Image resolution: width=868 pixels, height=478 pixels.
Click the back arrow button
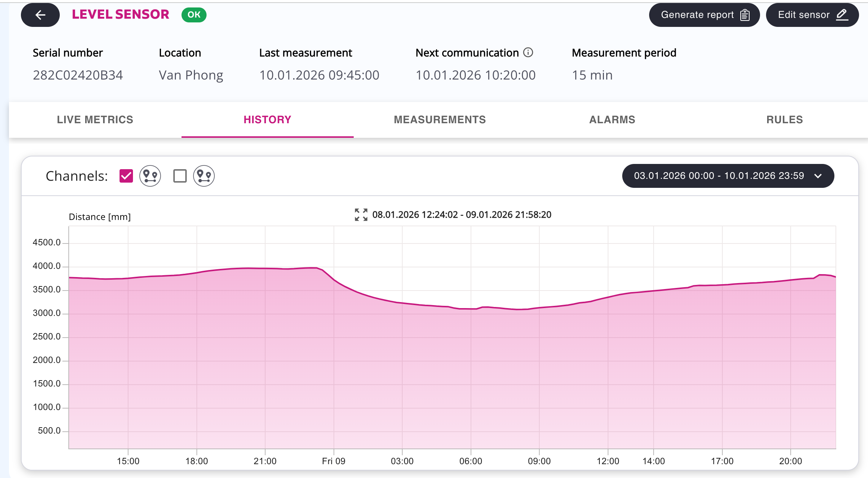(40, 15)
